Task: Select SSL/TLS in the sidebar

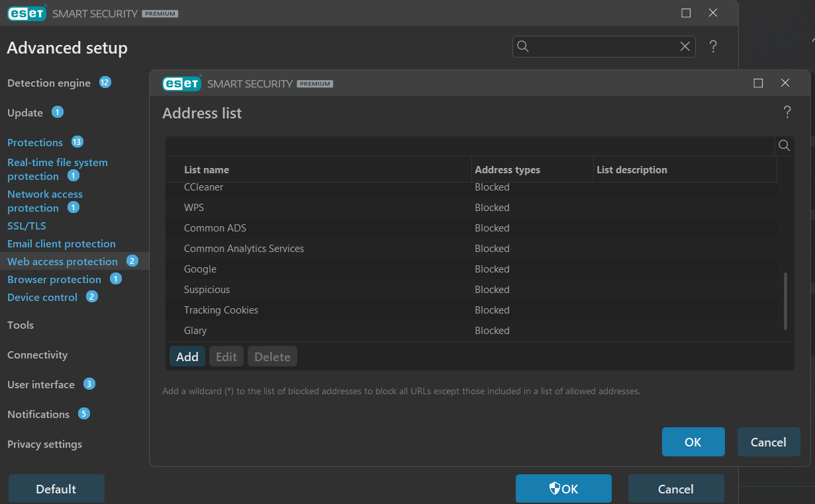Action: [x=26, y=226]
